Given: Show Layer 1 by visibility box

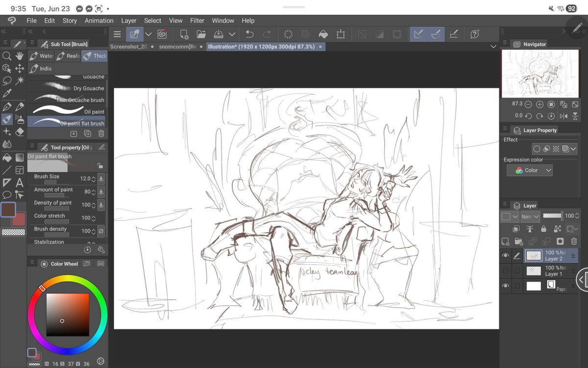Looking at the screenshot, I should point(505,271).
